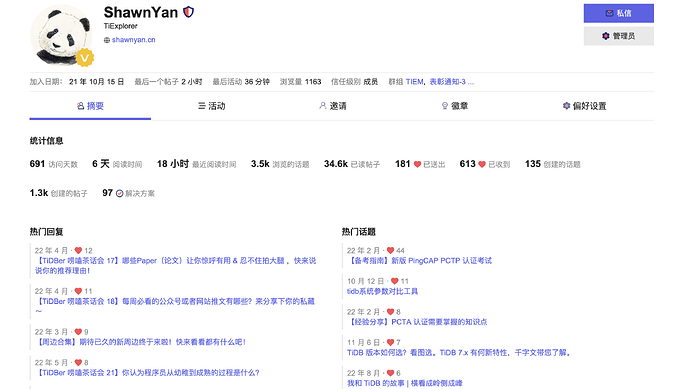Click the TiExplorer title text
The width and height of the screenshot is (690, 389).
(x=121, y=26)
